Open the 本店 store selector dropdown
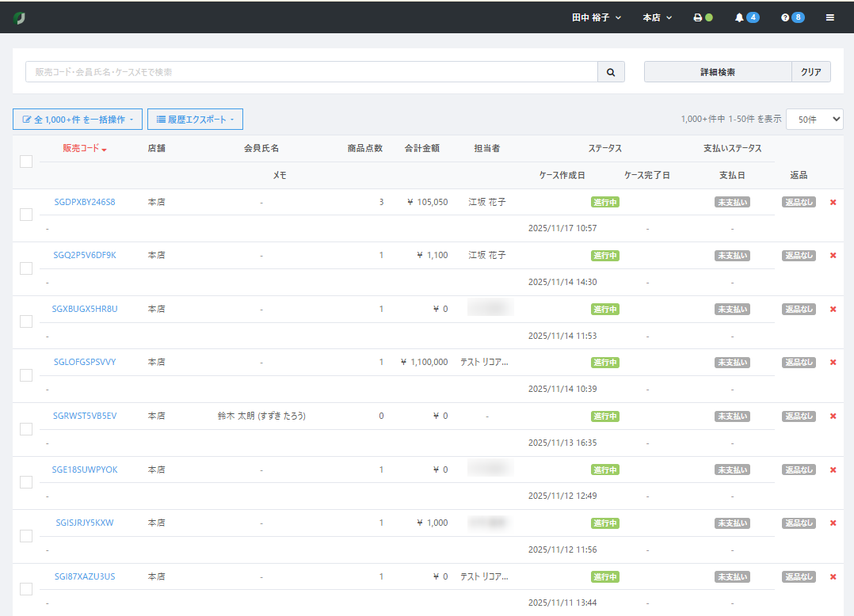 coord(657,17)
